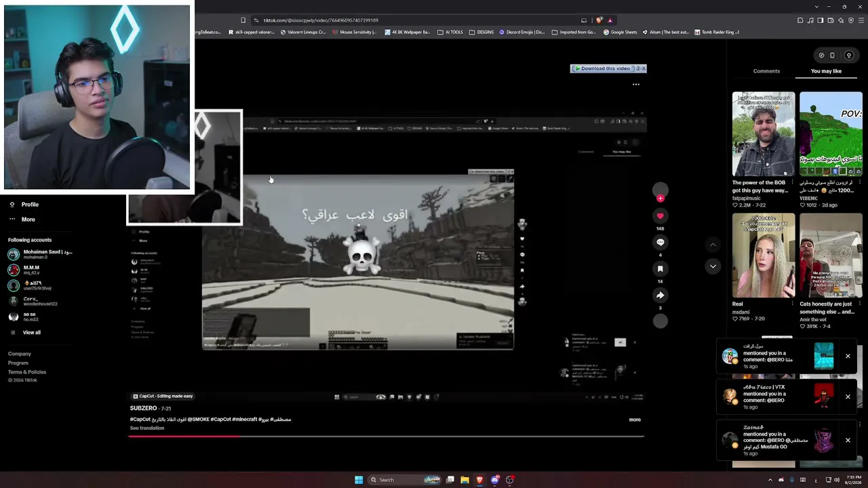Show hidden system tray icons

pyautogui.click(x=770, y=480)
